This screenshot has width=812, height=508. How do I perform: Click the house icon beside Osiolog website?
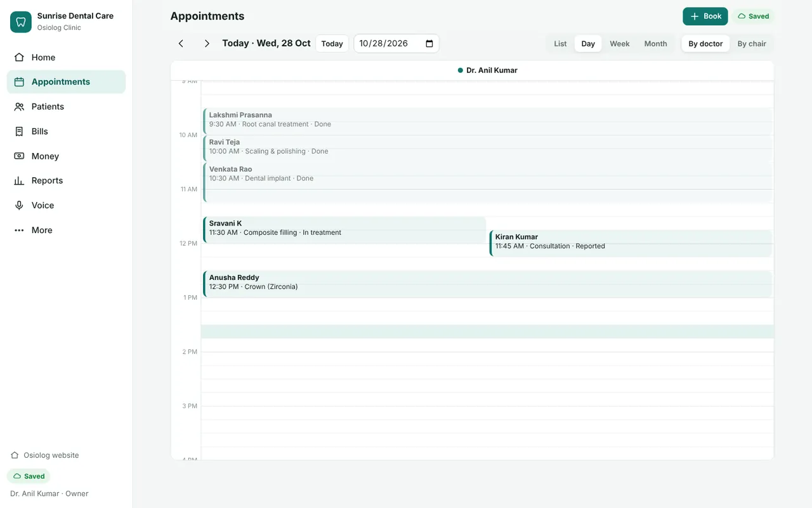[x=15, y=455]
